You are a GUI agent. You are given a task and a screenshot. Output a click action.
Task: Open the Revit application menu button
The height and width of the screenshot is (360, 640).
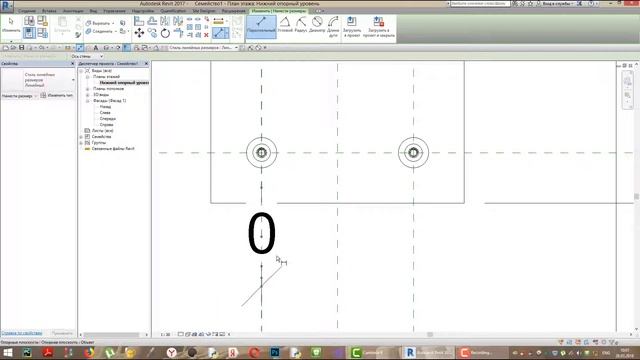click(7, 6)
